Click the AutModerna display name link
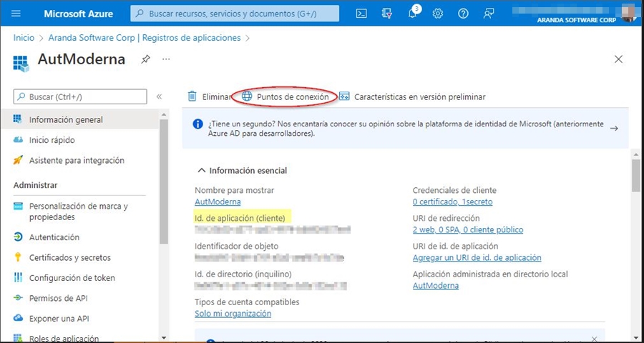The height and width of the screenshot is (343, 644). tap(218, 202)
